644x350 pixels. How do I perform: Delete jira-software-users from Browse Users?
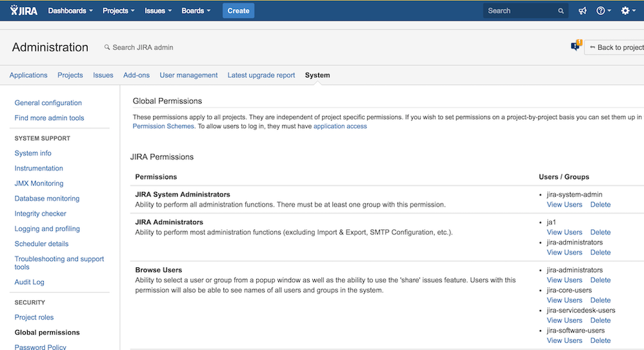pos(601,340)
